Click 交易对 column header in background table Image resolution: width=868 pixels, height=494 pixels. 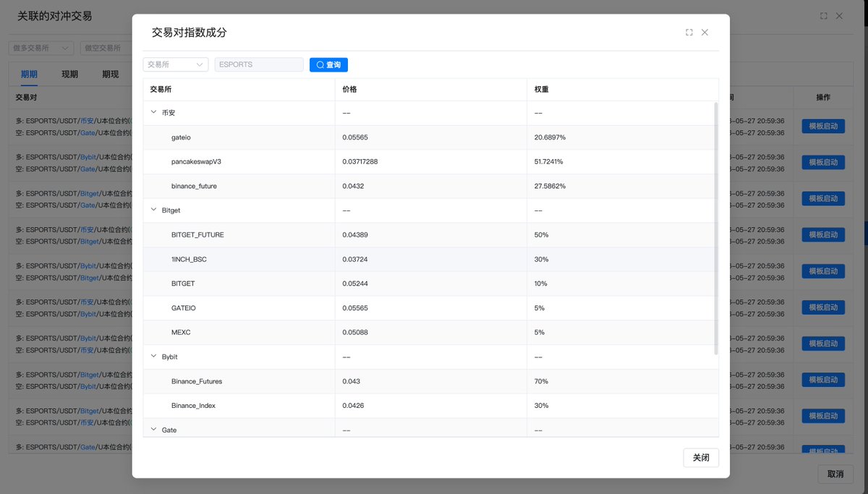point(27,97)
